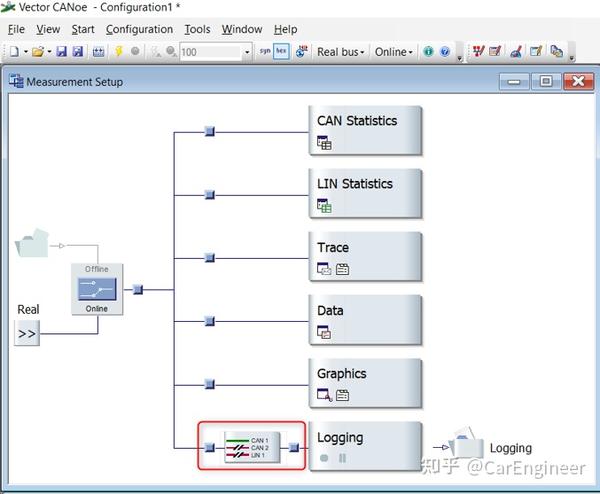Click the Logging pause button
The height and width of the screenshot is (494, 600).
342,458
